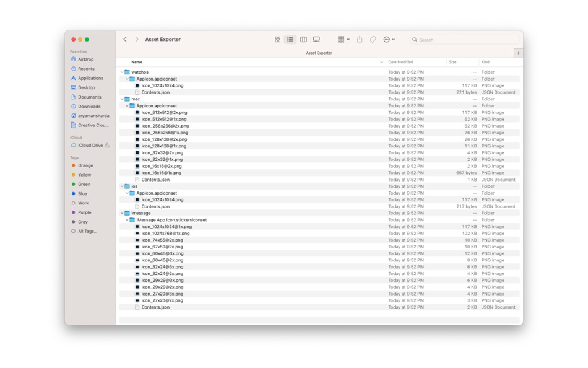This screenshot has width=588, height=368.
Task: Collapse AppIcon.appiconset under ios
Action: pyautogui.click(x=127, y=193)
